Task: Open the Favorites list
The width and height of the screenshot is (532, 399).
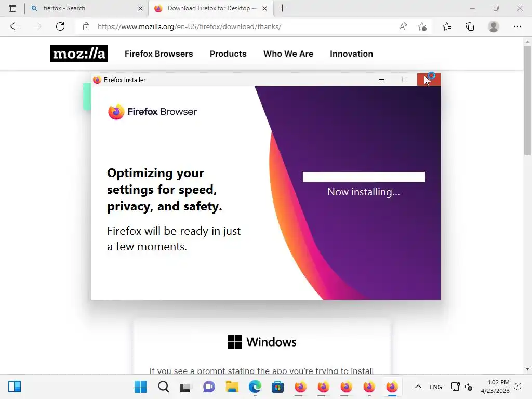Action: click(x=447, y=26)
